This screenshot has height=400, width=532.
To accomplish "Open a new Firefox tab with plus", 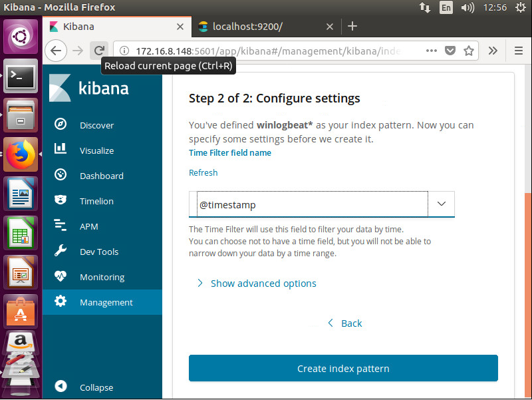I will 352,26.
